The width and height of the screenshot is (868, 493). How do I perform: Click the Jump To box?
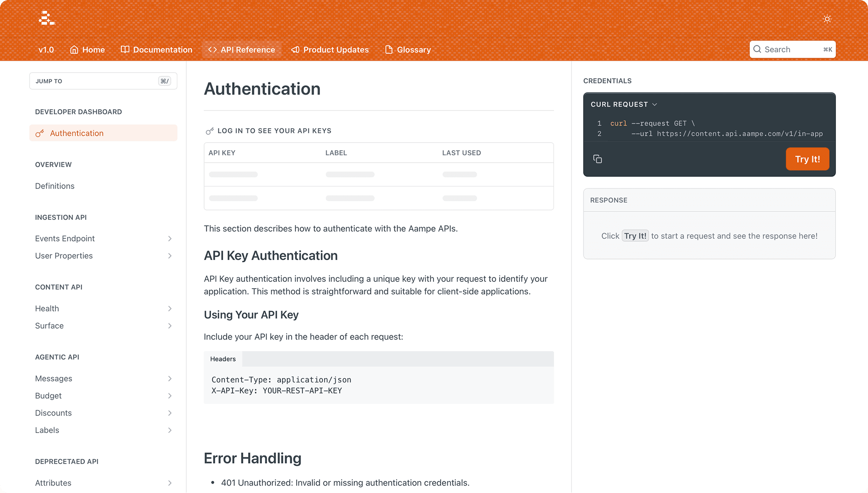coord(103,81)
